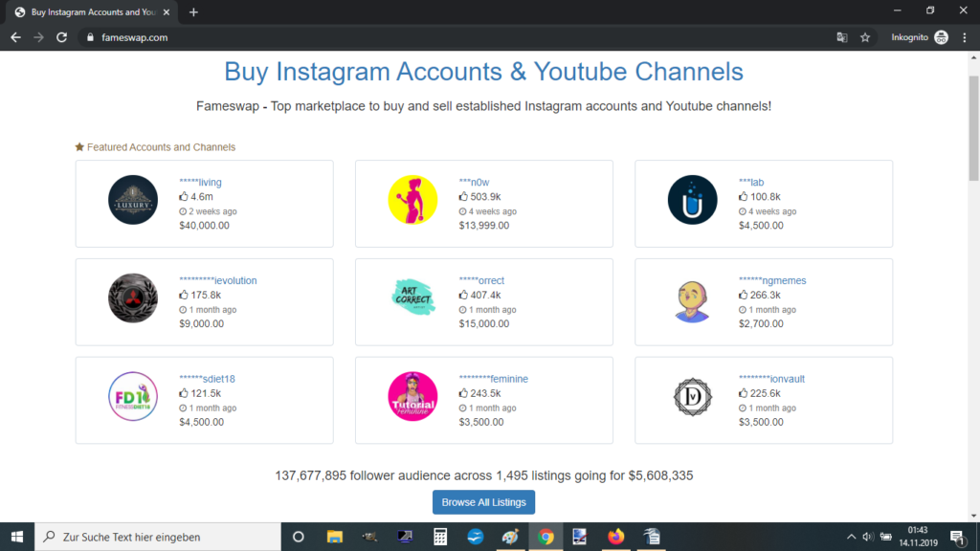Open File Explorer from the taskbar
The image size is (980, 551).
tap(334, 537)
